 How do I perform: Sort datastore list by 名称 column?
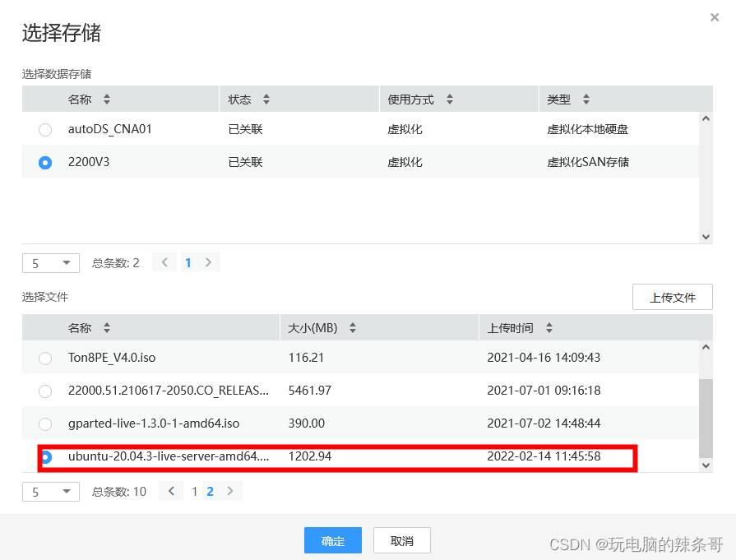tap(106, 100)
